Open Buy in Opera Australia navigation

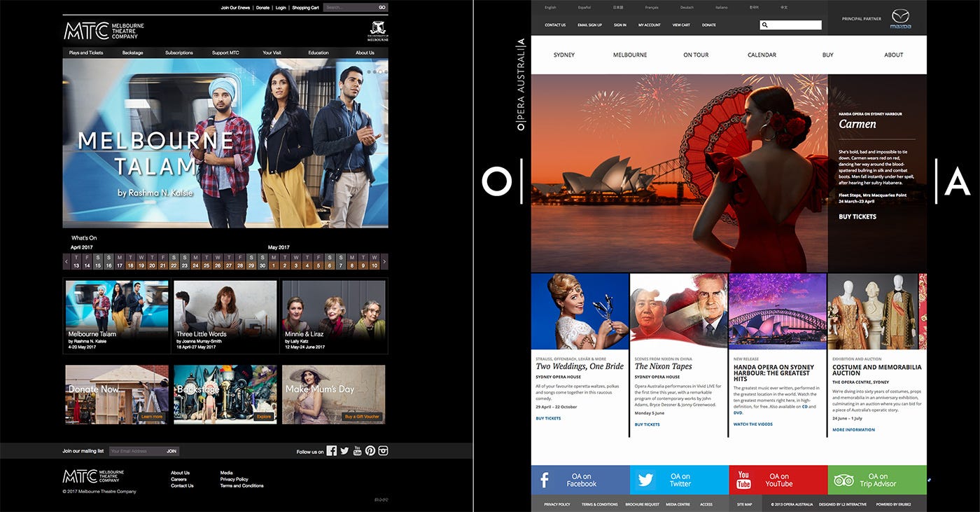click(x=828, y=55)
